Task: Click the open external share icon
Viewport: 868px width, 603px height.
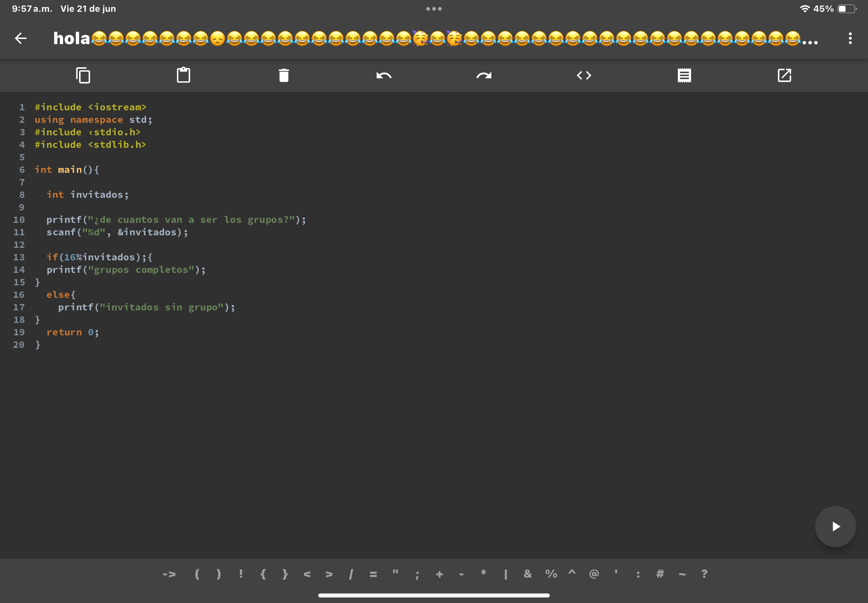Action: 784,75
